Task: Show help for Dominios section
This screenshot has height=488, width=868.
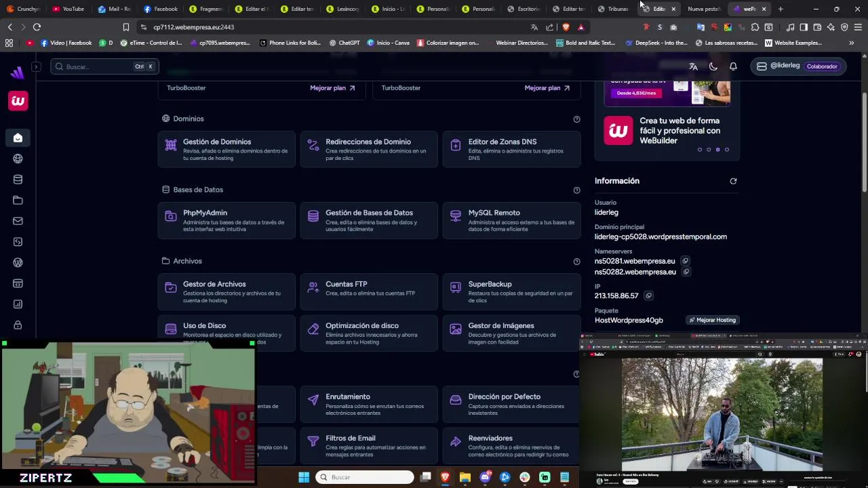Action: coord(576,119)
